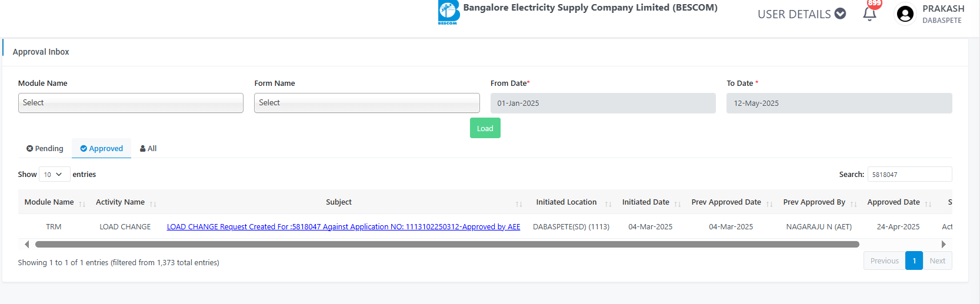The width and height of the screenshot is (980, 304).
Task: Click the user profile avatar icon
Action: click(905, 14)
